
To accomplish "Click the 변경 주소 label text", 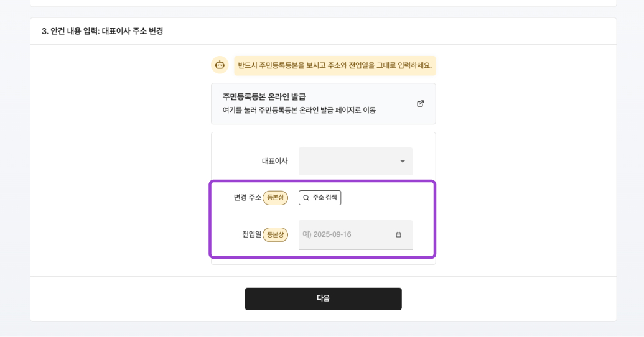I will pos(247,198).
